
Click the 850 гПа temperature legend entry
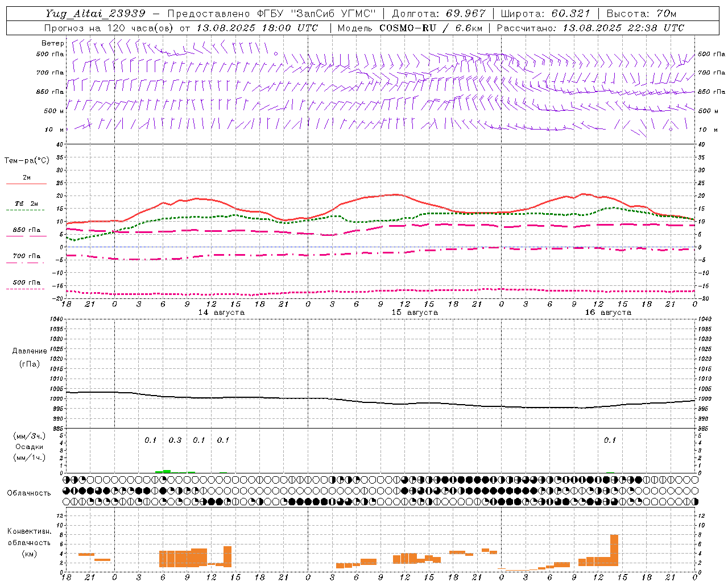[x=27, y=230]
